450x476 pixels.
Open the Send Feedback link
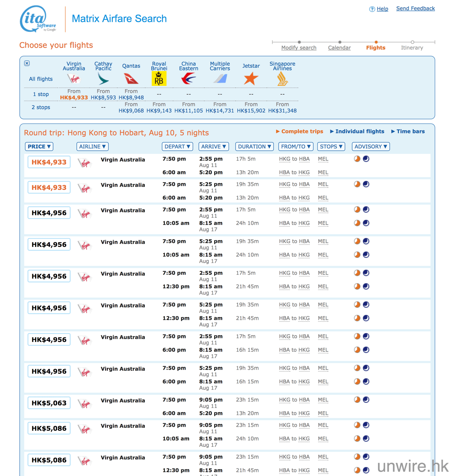[415, 8]
